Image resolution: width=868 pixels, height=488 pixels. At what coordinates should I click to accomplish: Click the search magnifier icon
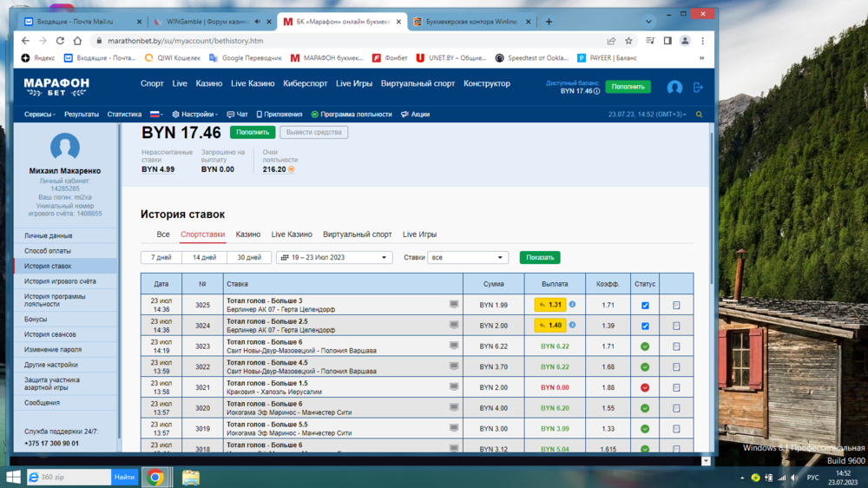click(699, 115)
